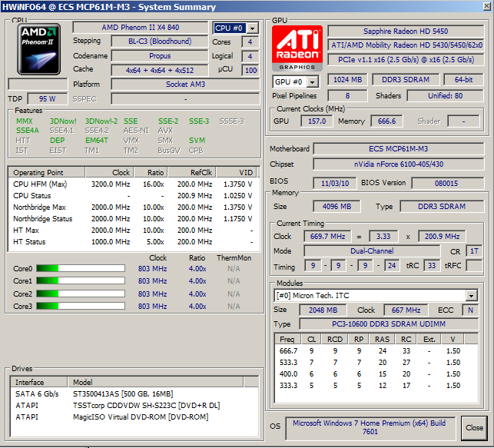Select the Northbridge Status row
The height and width of the screenshot is (448, 494).
133,219
